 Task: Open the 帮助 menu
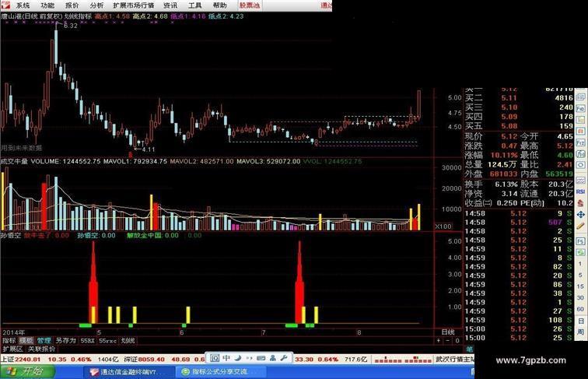pos(219,5)
